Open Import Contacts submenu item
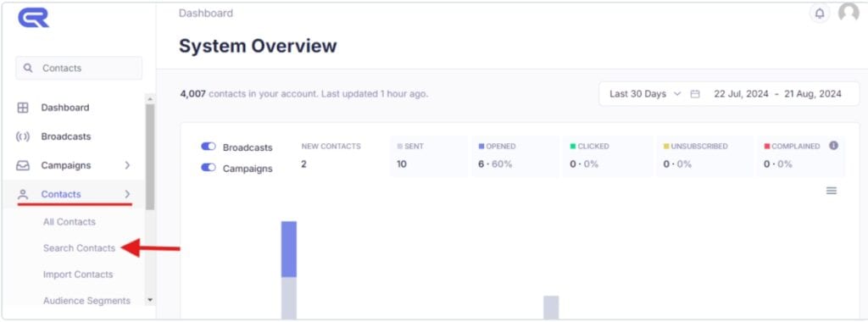 pos(78,275)
